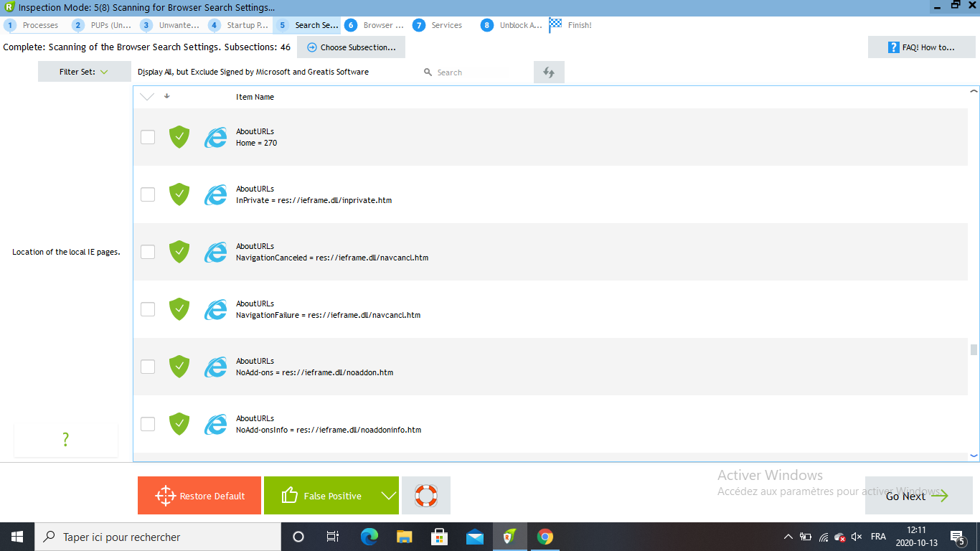Check the Home = 270 item checkbox
Viewport: 980px width, 551px height.
[x=148, y=137]
